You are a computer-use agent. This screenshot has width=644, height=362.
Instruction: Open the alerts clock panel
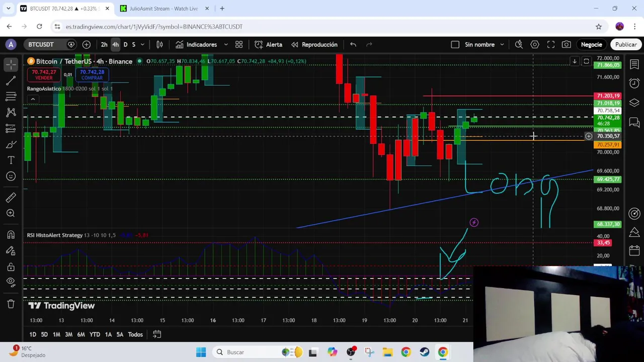(x=634, y=83)
